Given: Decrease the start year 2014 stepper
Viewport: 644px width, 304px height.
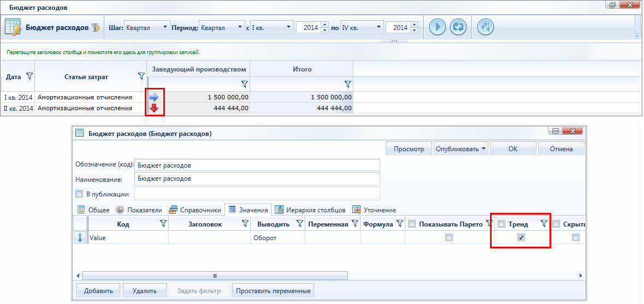Looking at the screenshot, I should [x=325, y=31].
